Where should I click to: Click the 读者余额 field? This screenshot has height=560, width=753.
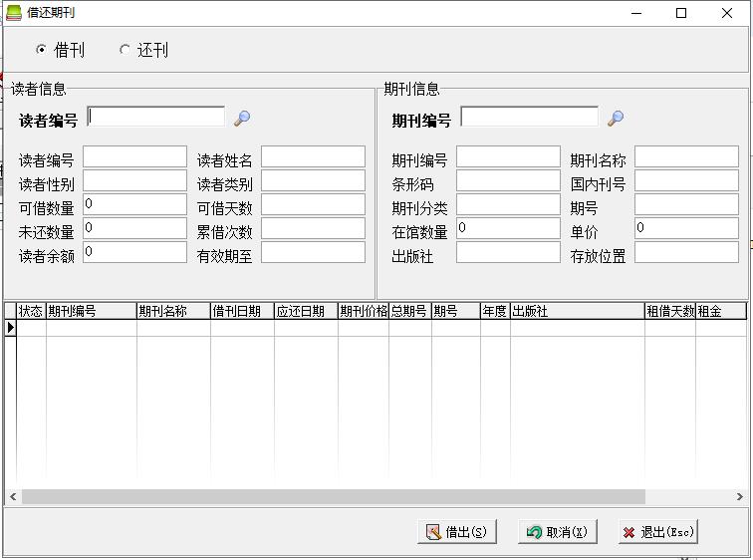point(134,252)
